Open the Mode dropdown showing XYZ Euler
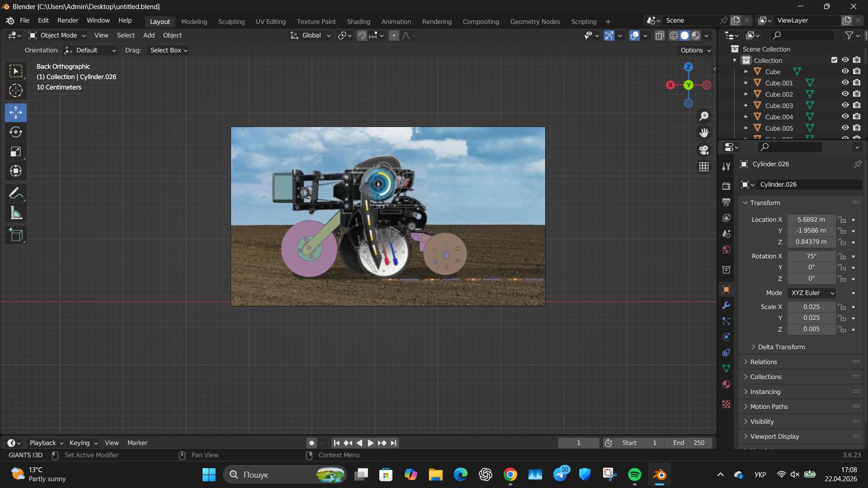868x488 pixels. click(x=811, y=293)
